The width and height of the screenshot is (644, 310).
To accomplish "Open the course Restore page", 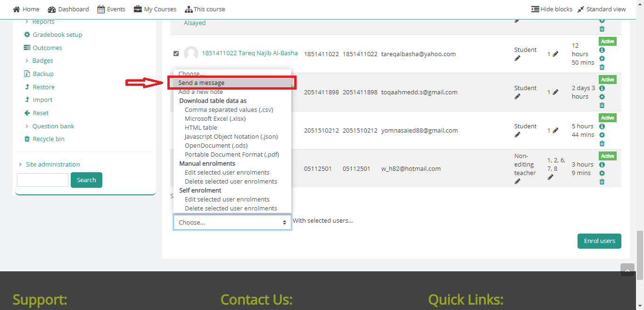I will [40, 87].
